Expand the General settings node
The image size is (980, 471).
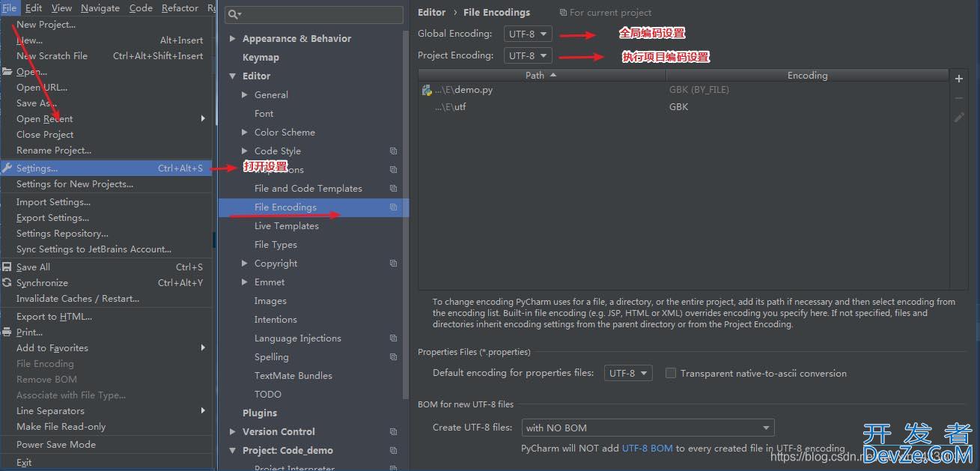click(245, 95)
